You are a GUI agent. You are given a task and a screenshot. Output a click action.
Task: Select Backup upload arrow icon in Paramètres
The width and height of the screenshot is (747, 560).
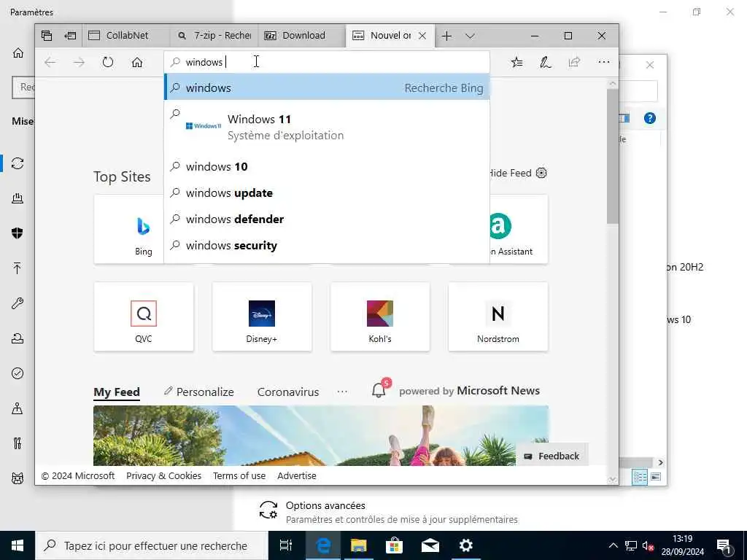(18, 268)
